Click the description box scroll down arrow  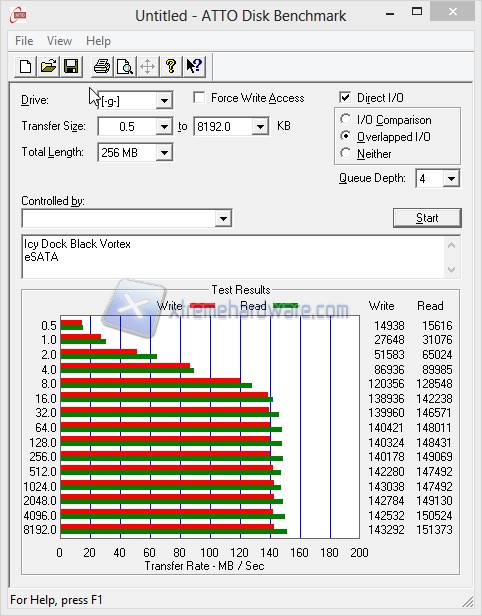point(451,270)
